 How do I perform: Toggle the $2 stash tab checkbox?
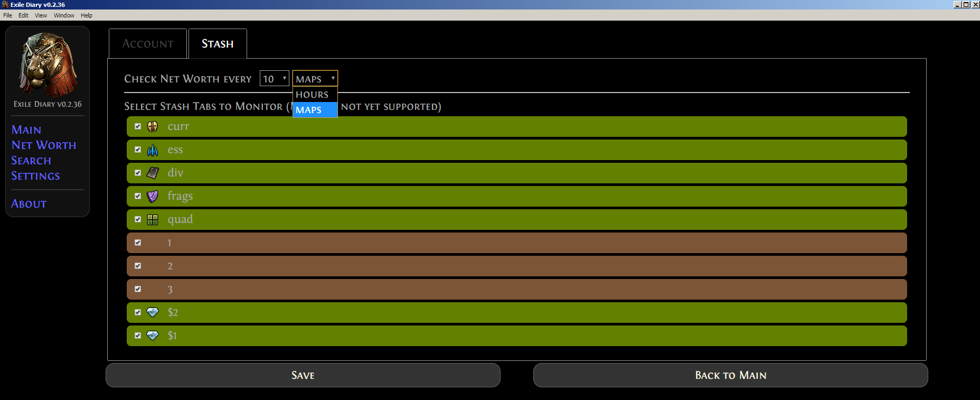pyautogui.click(x=138, y=312)
